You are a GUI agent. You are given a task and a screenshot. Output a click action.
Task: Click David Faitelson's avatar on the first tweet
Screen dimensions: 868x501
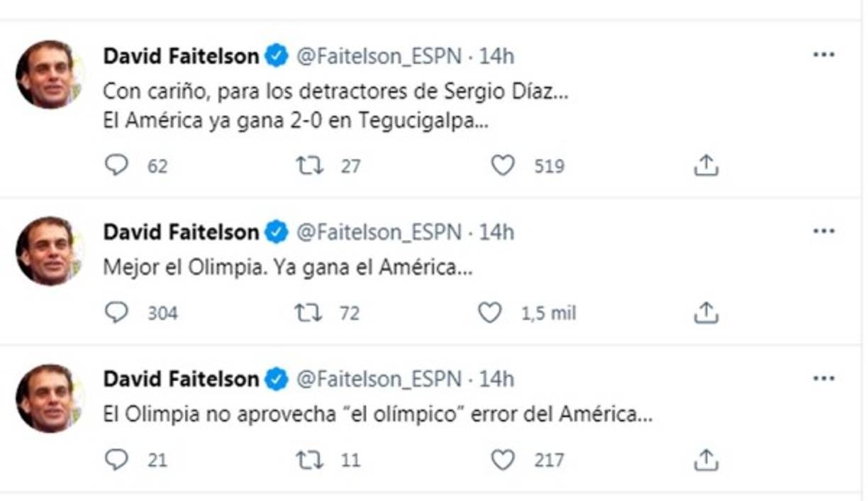click(49, 75)
